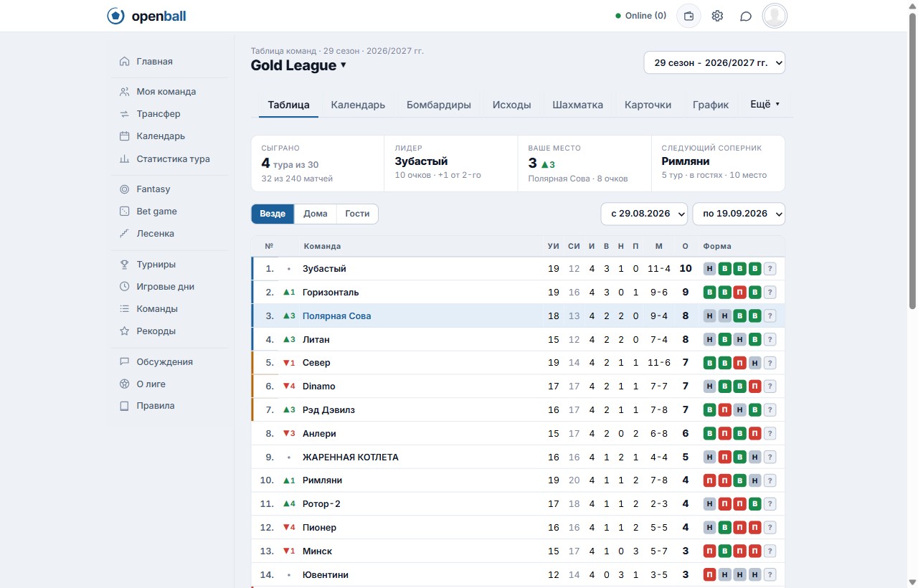The width and height of the screenshot is (918, 588).
Task: Open team Полярная Сова link
Action: pos(337,316)
